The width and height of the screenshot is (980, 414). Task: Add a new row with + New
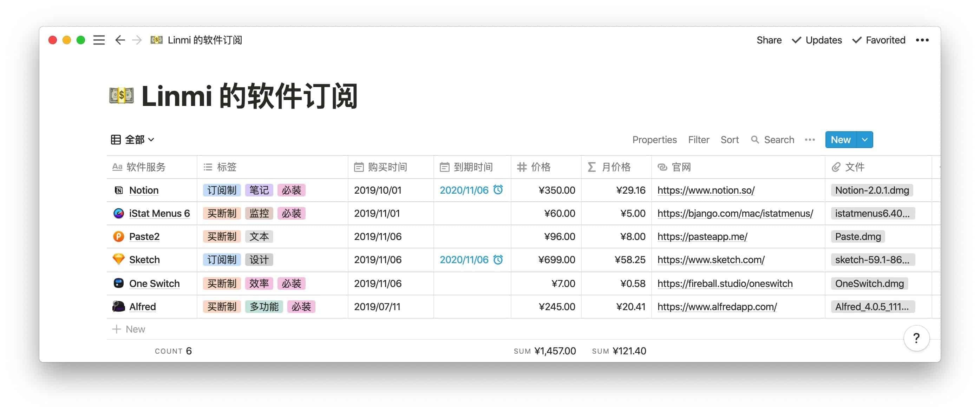(x=129, y=329)
